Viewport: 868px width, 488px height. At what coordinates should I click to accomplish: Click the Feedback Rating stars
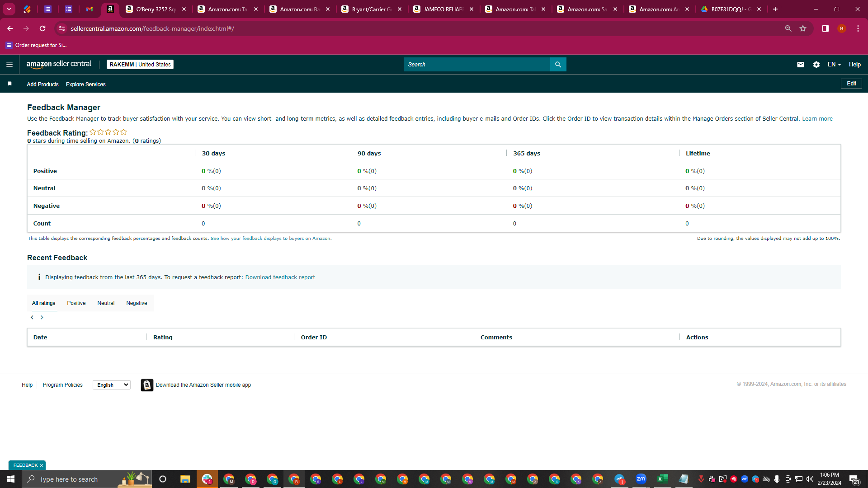click(108, 132)
